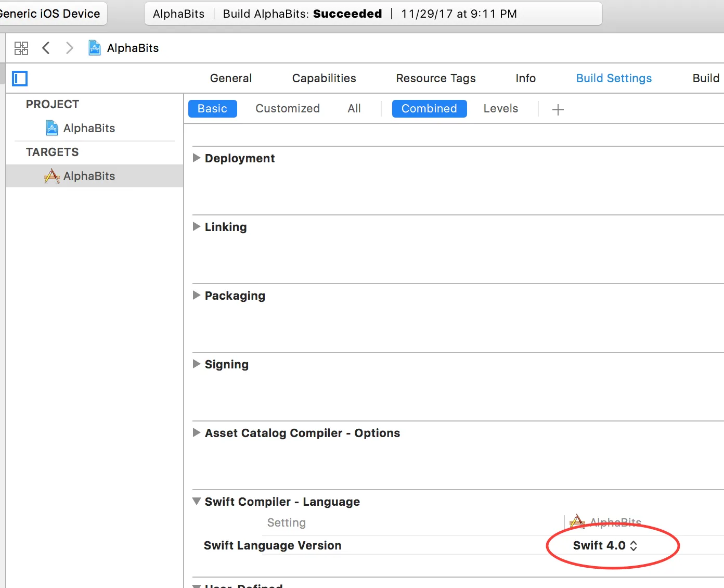Expand the Linking section
This screenshot has height=588, width=724.
click(x=197, y=226)
